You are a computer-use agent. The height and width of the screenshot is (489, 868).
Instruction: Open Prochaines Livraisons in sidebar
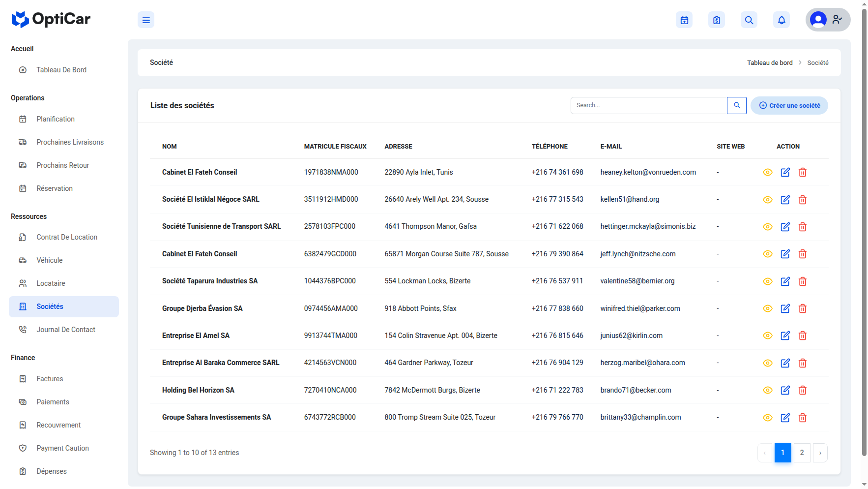pyautogui.click(x=64, y=142)
